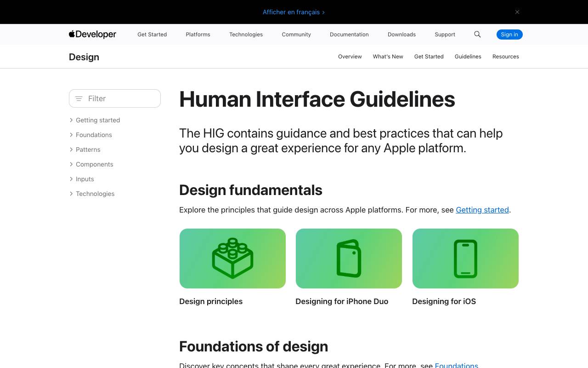Open Get Started in Design subnav
The height and width of the screenshot is (368, 588).
pyautogui.click(x=429, y=57)
